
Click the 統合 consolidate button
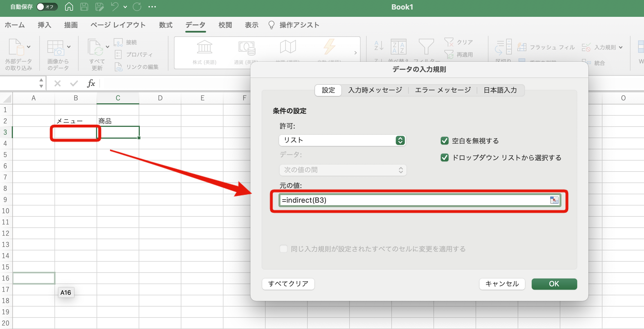click(593, 63)
